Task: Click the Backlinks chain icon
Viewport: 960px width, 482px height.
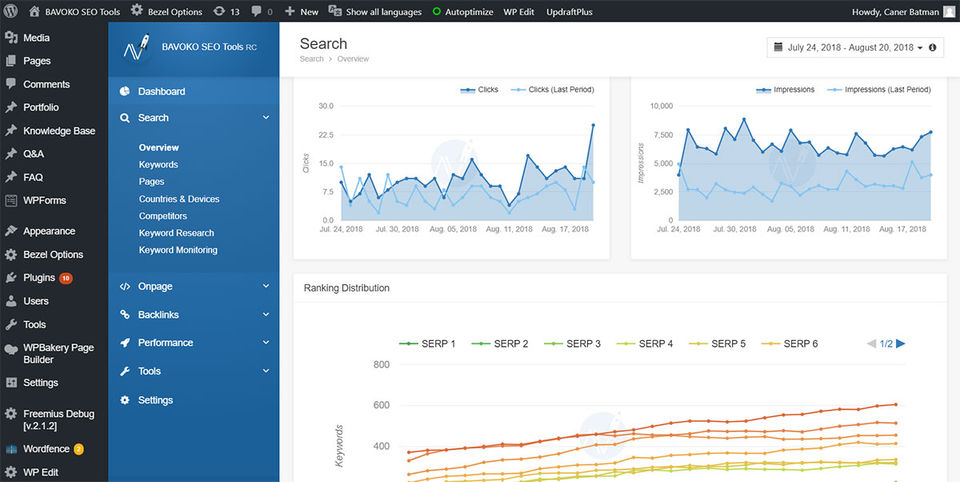Action: 125,315
